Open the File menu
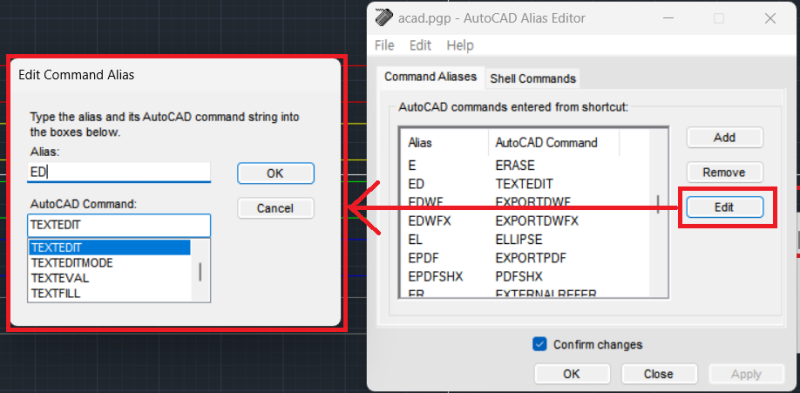Image resolution: width=800 pixels, height=393 pixels. [x=384, y=45]
